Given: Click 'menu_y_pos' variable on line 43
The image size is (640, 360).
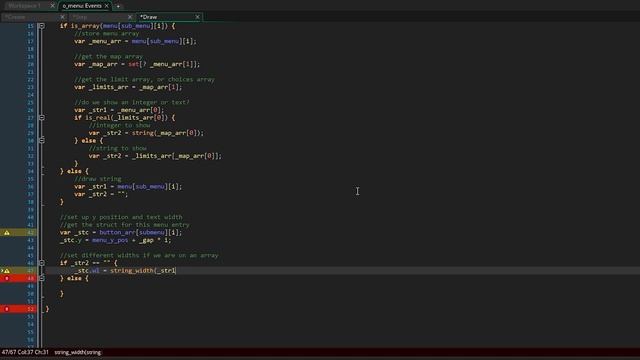Looking at the screenshot, I should pos(110,240).
